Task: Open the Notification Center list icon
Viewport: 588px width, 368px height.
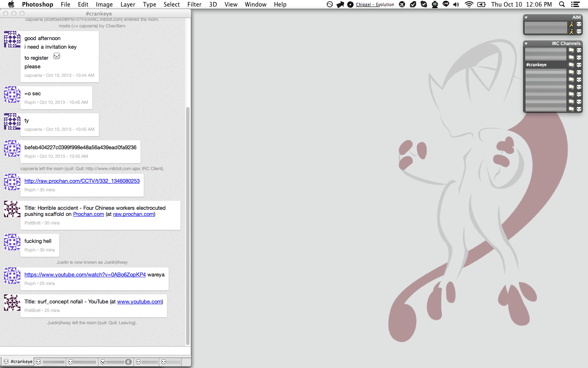Action: [575, 4]
